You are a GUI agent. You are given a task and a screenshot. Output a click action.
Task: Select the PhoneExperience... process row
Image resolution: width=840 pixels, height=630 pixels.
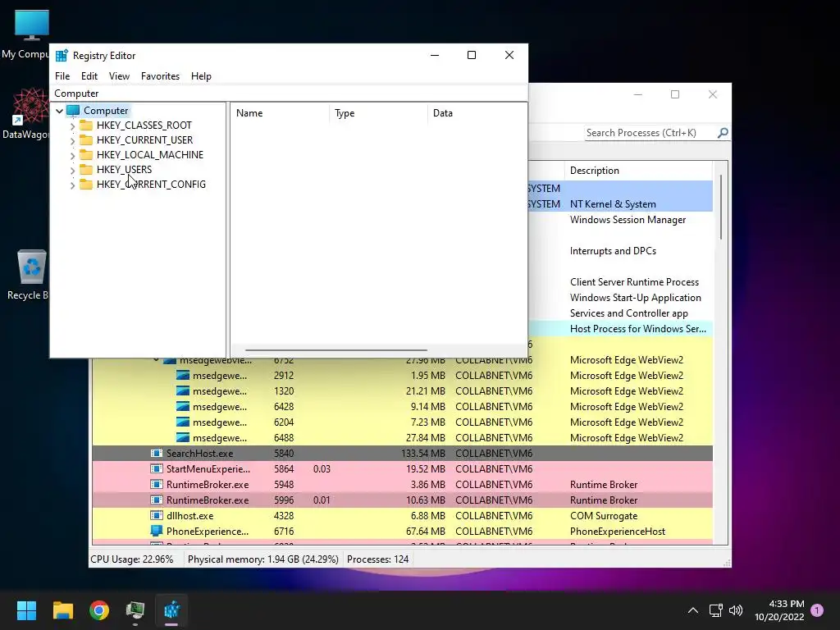click(402, 531)
